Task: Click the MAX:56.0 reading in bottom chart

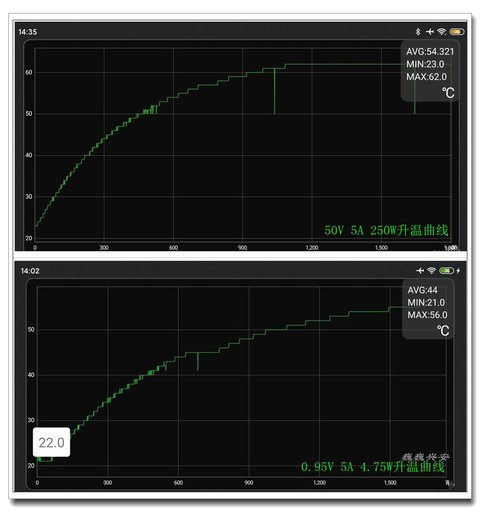Action: click(427, 315)
